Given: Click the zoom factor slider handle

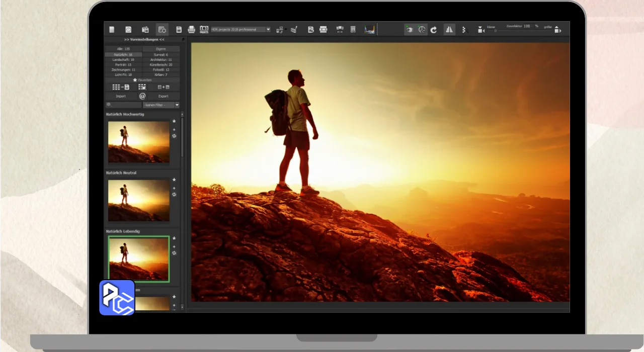Looking at the screenshot, I should coord(496,31).
